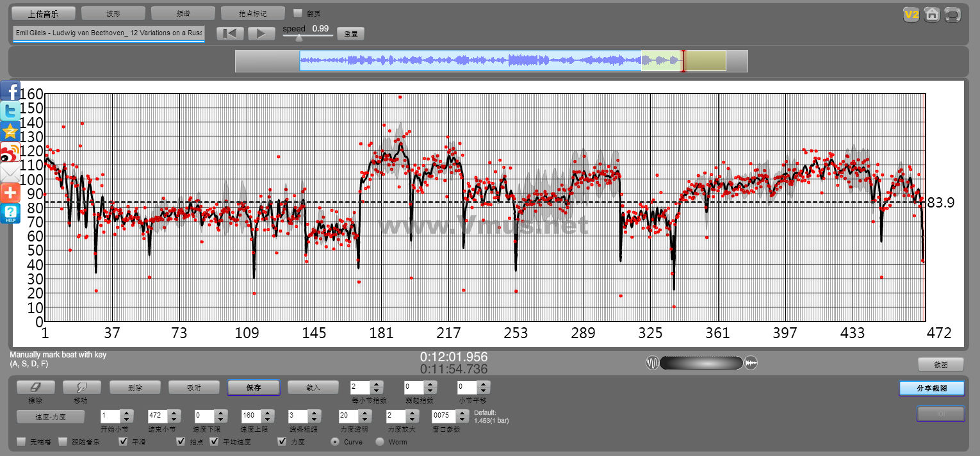Click the sine wave icon

pyautogui.click(x=653, y=363)
